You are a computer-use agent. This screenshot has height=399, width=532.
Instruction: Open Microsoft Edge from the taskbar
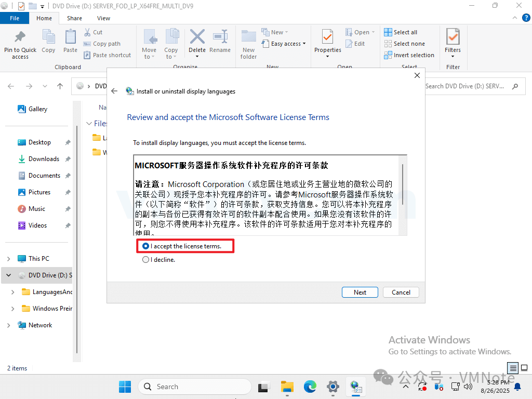[310, 387]
